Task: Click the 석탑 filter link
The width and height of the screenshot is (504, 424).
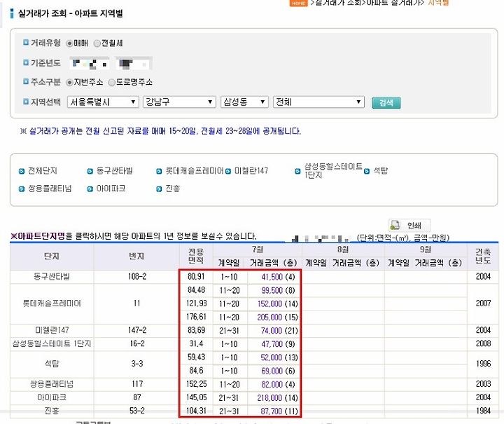Action: (380, 171)
